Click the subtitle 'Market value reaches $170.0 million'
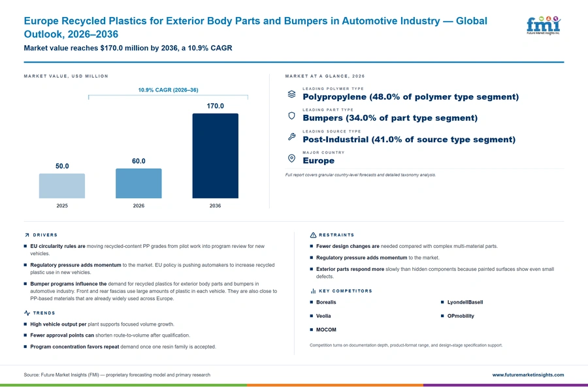The image size is (588, 387). pos(128,48)
